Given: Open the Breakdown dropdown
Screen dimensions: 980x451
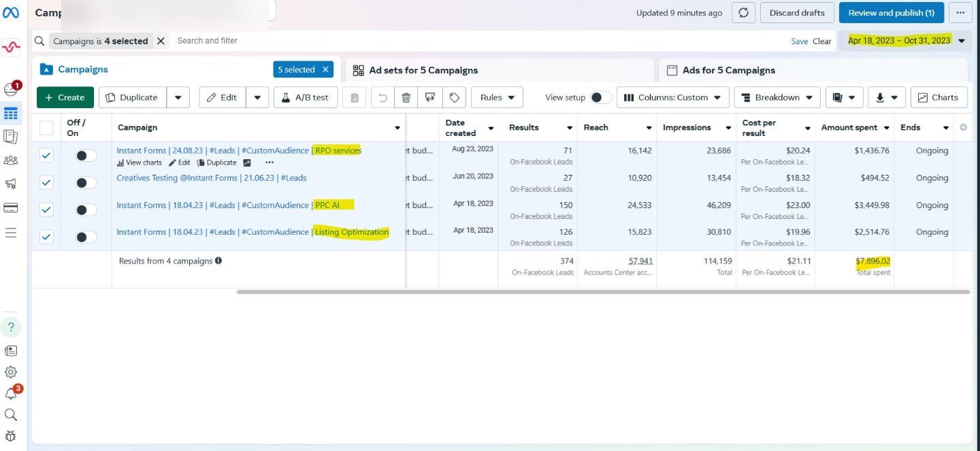Looking at the screenshot, I should (x=777, y=97).
